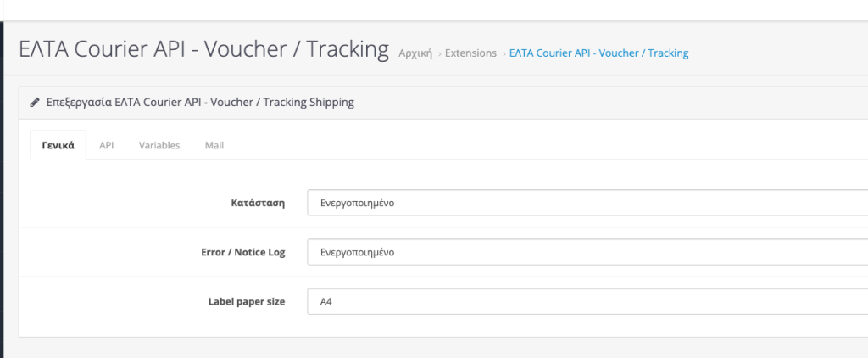
Task: Switch to the Mail tab
Action: coord(214,145)
